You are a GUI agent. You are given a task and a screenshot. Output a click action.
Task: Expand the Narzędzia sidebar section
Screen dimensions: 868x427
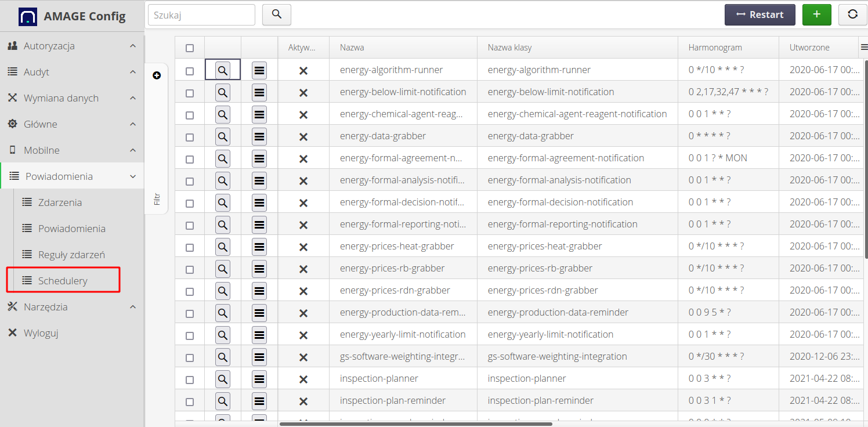[72, 307]
